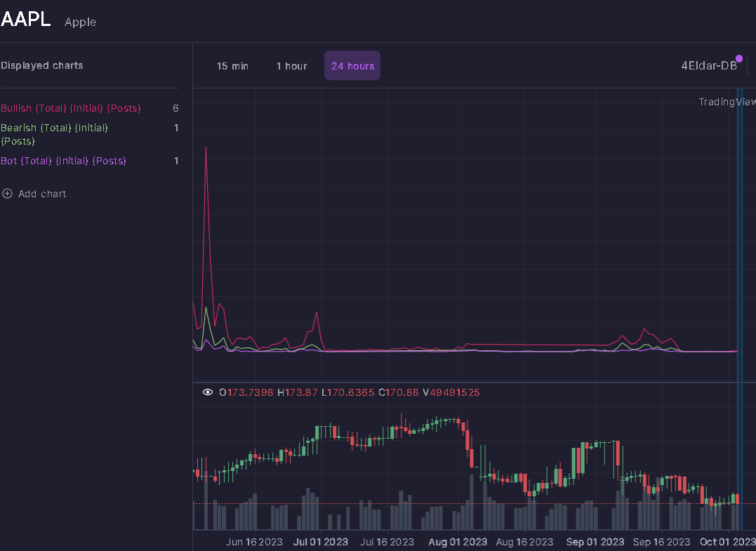Select the 24 hours interval tab
The image size is (756, 551).
click(352, 65)
